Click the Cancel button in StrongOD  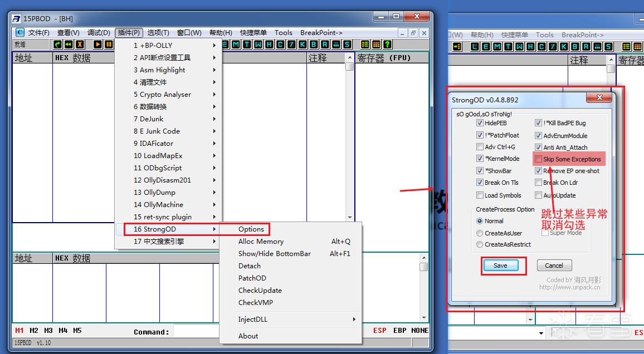(554, 265)
